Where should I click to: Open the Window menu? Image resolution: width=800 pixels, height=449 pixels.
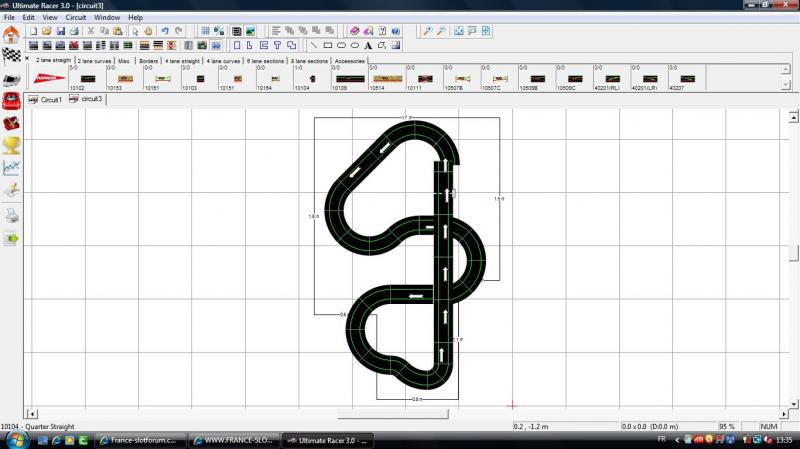107,18
